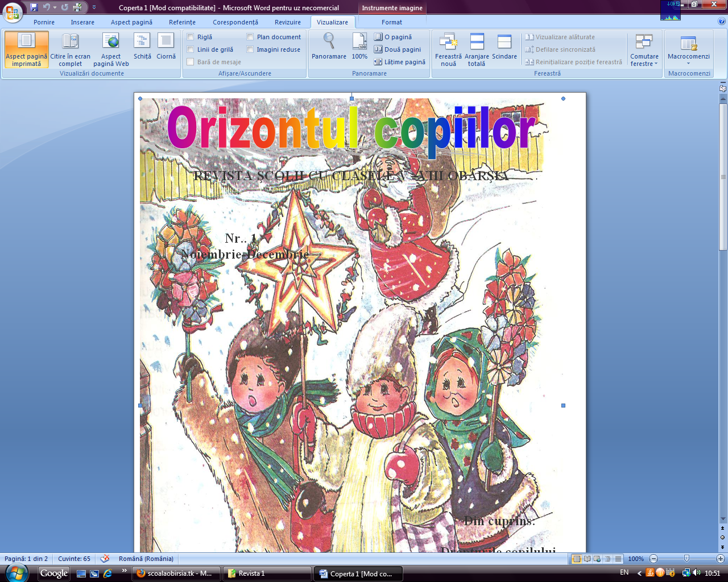Switch to Schiță outline view

click(x=142, y=46)
